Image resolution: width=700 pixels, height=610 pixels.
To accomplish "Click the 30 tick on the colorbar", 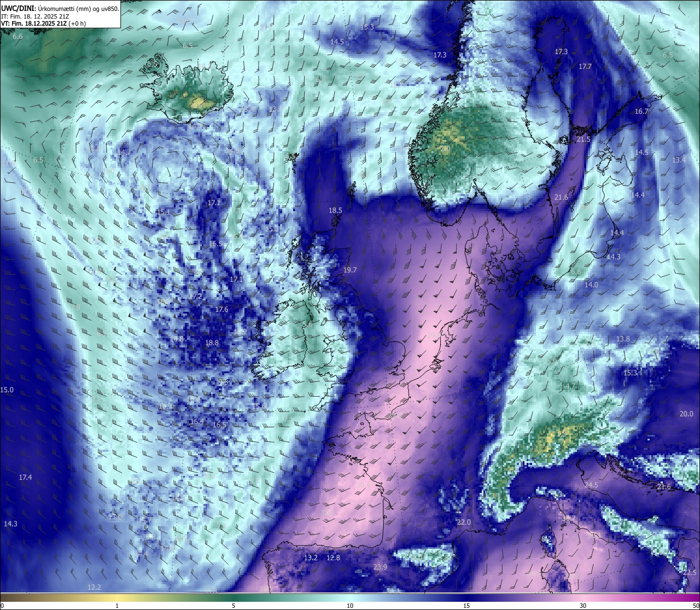I will (x=583, y=606).
